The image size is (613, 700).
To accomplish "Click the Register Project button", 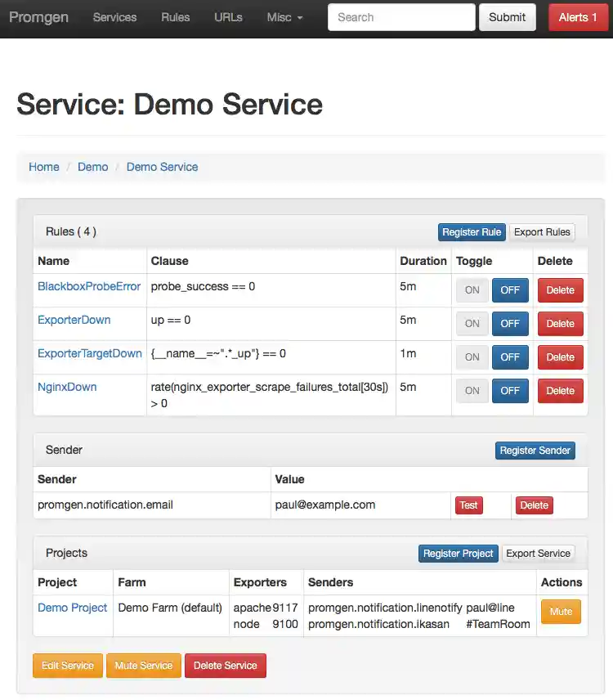I will click(458, 554).
